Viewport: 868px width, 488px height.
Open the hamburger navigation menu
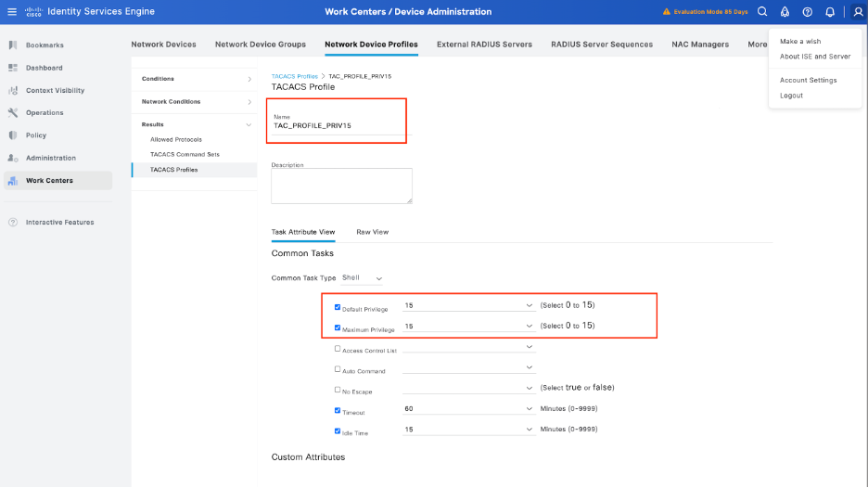point(12,11)
